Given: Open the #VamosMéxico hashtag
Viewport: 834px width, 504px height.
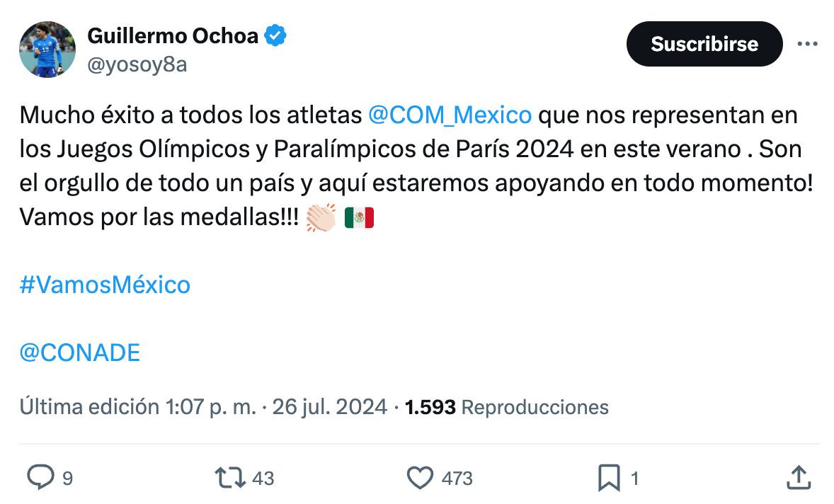Looking at the screenshot, I should (x=105, y=285).
